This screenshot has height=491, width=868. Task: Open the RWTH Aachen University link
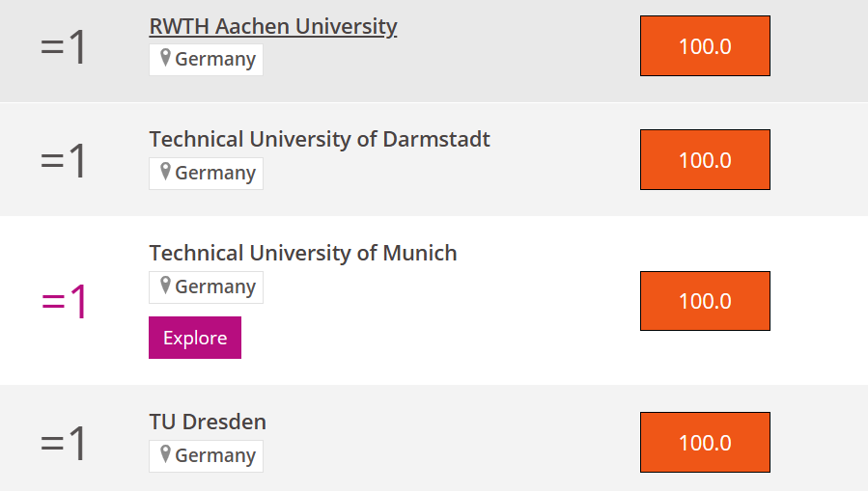click(273, 27)
